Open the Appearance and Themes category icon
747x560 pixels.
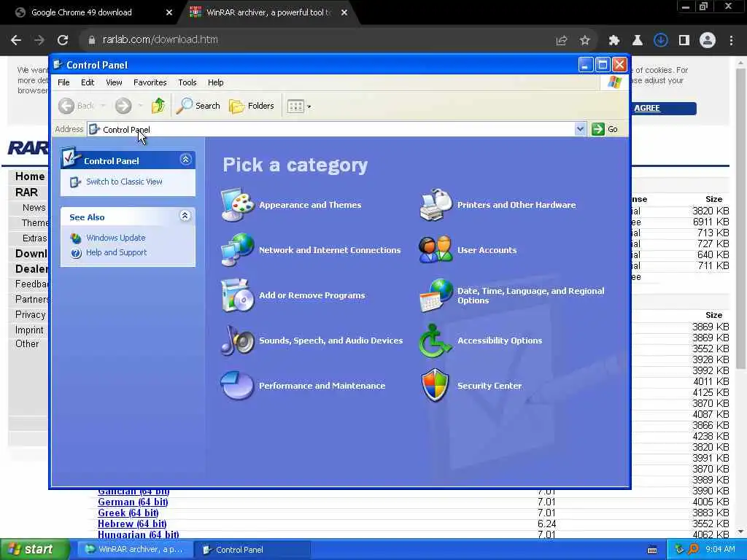[237, 205]
